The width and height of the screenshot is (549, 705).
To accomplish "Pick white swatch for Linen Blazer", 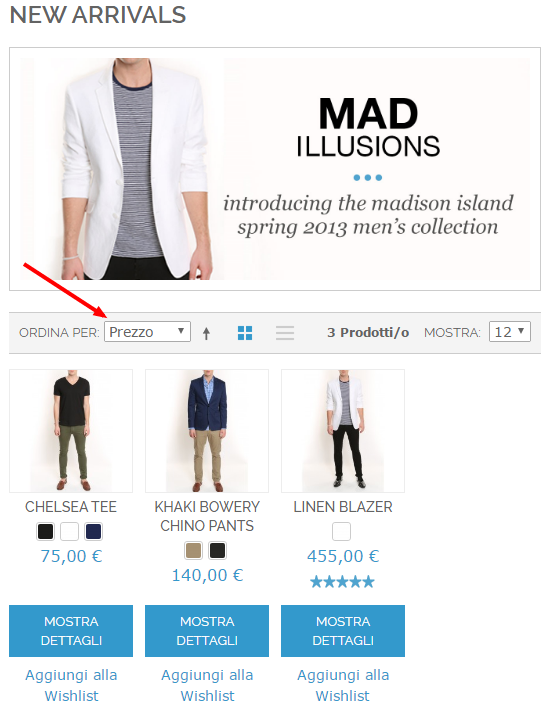I will [x=341, y=531].
